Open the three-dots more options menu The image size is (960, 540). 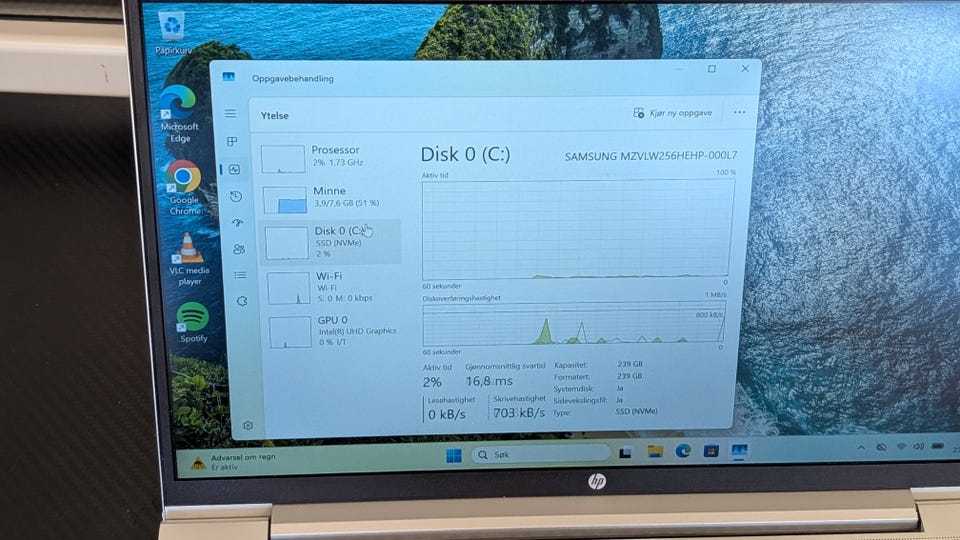(740, 113)
